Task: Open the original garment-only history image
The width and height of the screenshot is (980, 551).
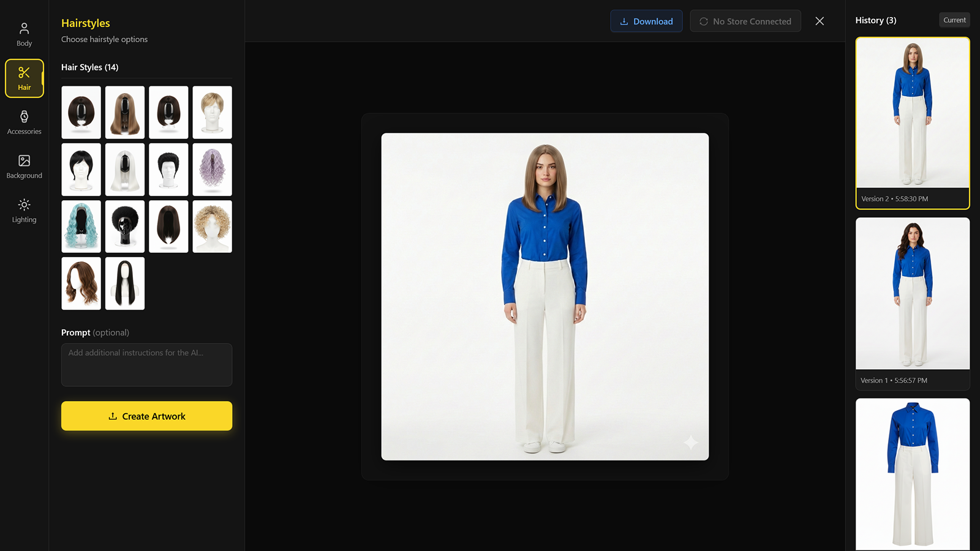Action: [913, 474]
